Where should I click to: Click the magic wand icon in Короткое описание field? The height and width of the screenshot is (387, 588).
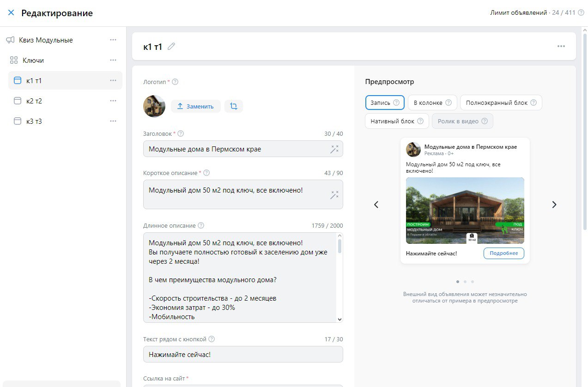tap(334, 194)
